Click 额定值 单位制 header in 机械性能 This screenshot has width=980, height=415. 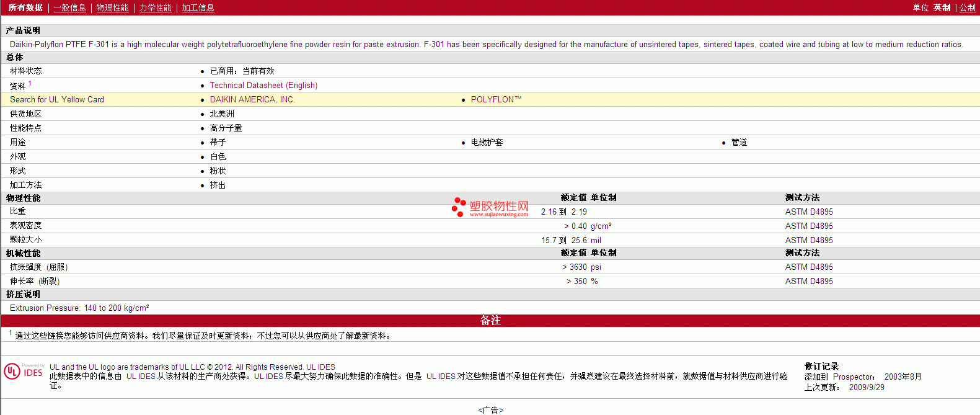(588, 252)
